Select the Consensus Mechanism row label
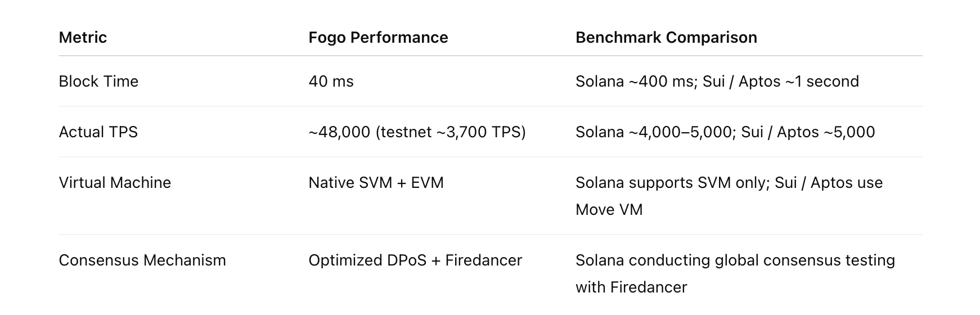Viewport: 980px width, 315px height. click(x=142, y=260)
